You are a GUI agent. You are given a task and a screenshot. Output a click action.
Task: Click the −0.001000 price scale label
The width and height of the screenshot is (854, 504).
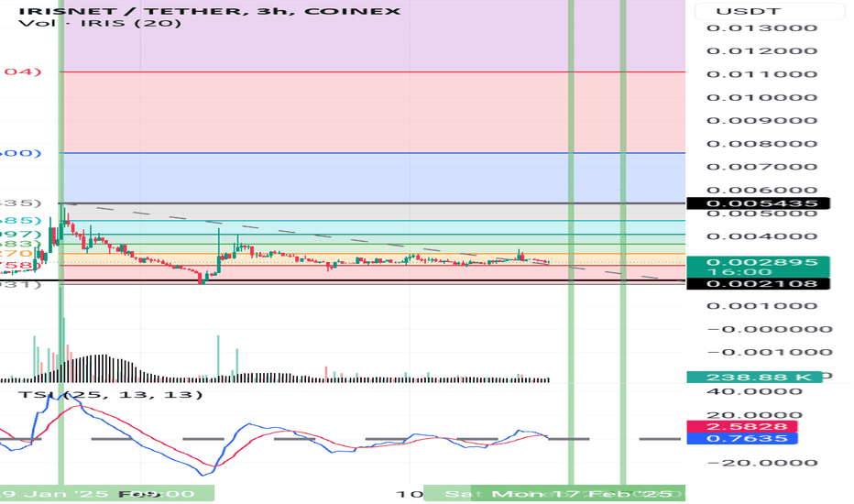click(x=770, y=352)
